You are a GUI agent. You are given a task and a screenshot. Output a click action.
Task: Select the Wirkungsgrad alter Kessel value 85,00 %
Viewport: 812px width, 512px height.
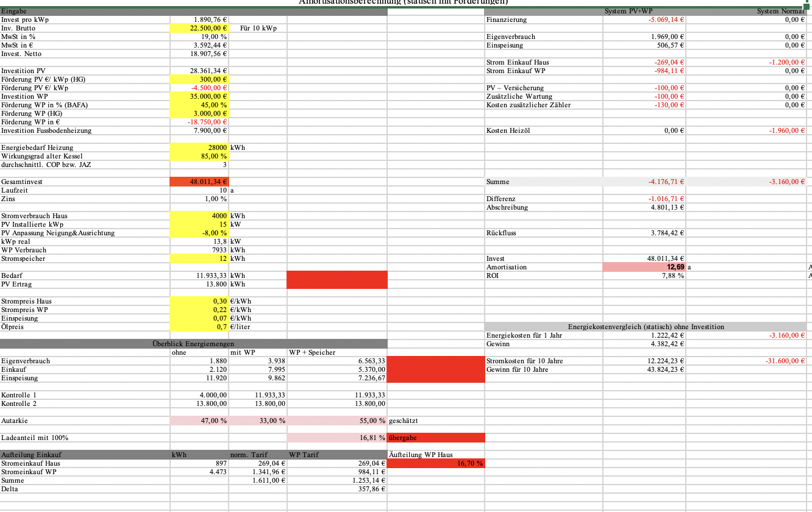pos(199,156)
